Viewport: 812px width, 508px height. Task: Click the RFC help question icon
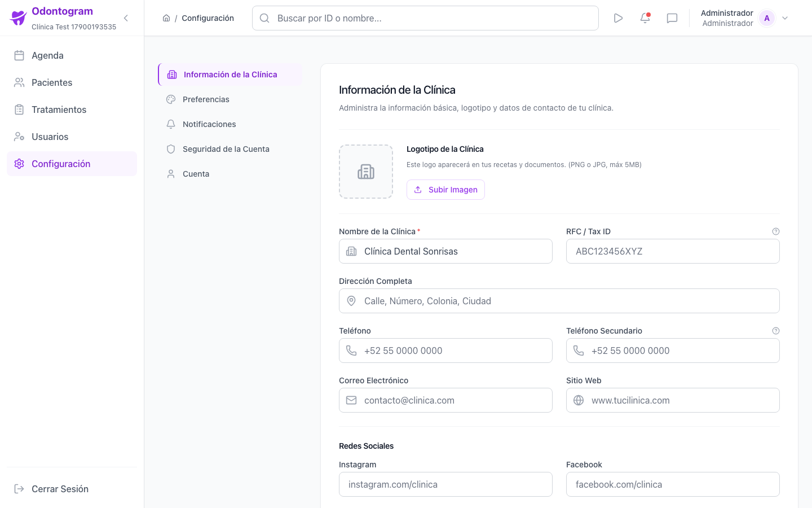pos(776,231)
